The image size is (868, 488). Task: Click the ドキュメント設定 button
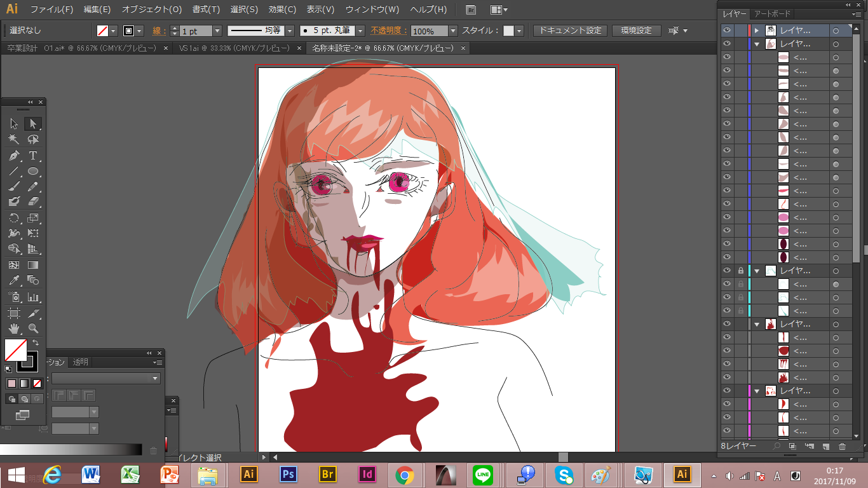coord(570,30)
